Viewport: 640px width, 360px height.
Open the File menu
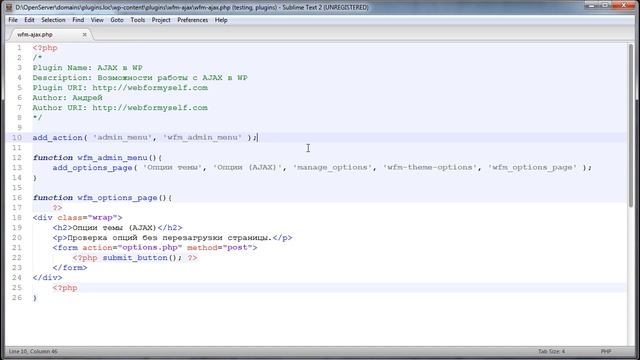(13, 20)
